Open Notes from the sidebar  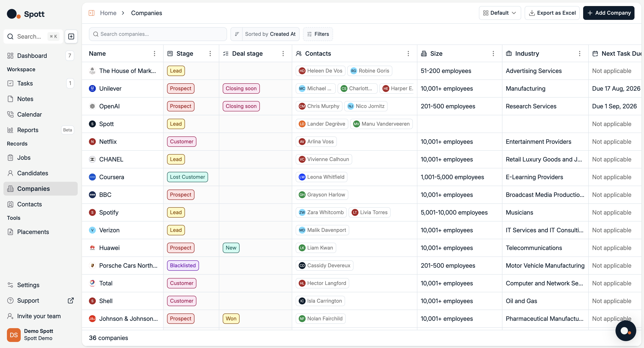[41, 99]
